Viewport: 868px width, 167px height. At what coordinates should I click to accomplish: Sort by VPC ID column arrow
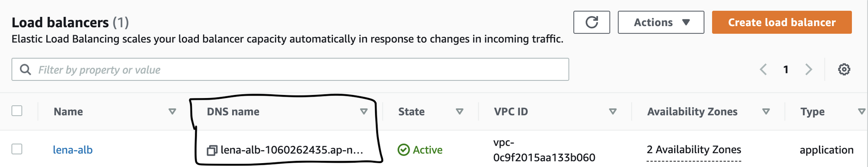pos(613,111)
